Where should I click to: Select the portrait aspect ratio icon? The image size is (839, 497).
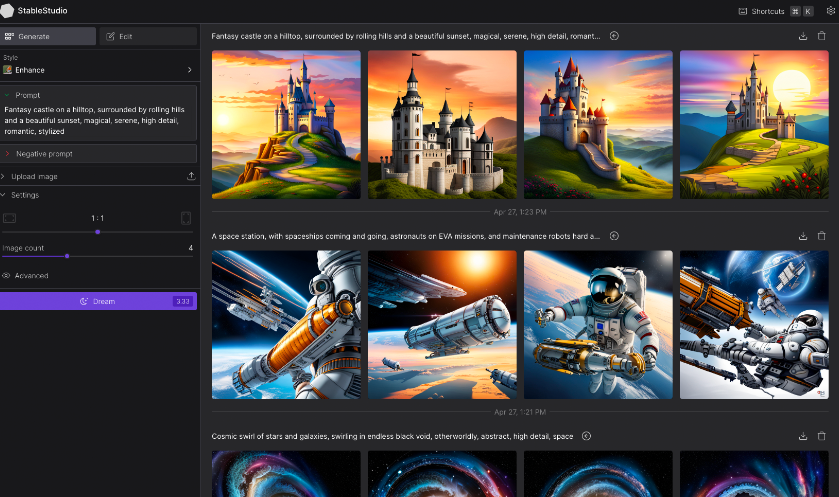point(186,218)
